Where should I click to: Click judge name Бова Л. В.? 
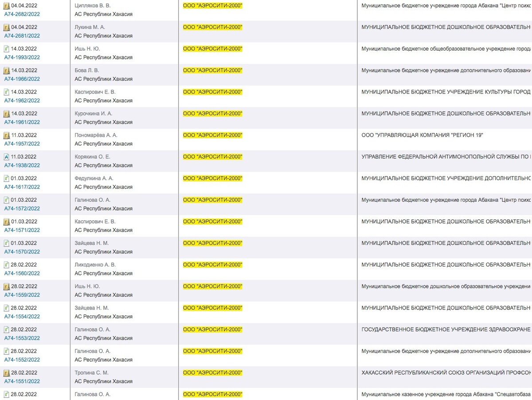[x=87, y=71]
